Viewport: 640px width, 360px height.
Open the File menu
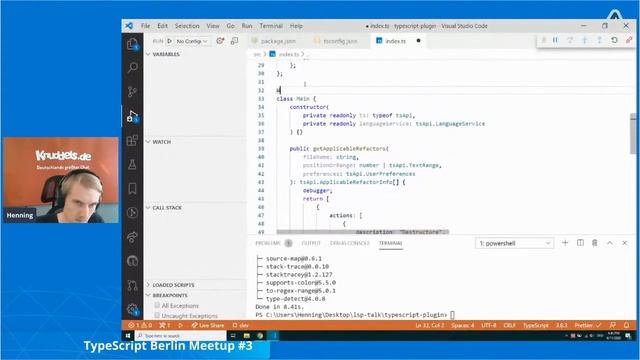pos(145,26)
